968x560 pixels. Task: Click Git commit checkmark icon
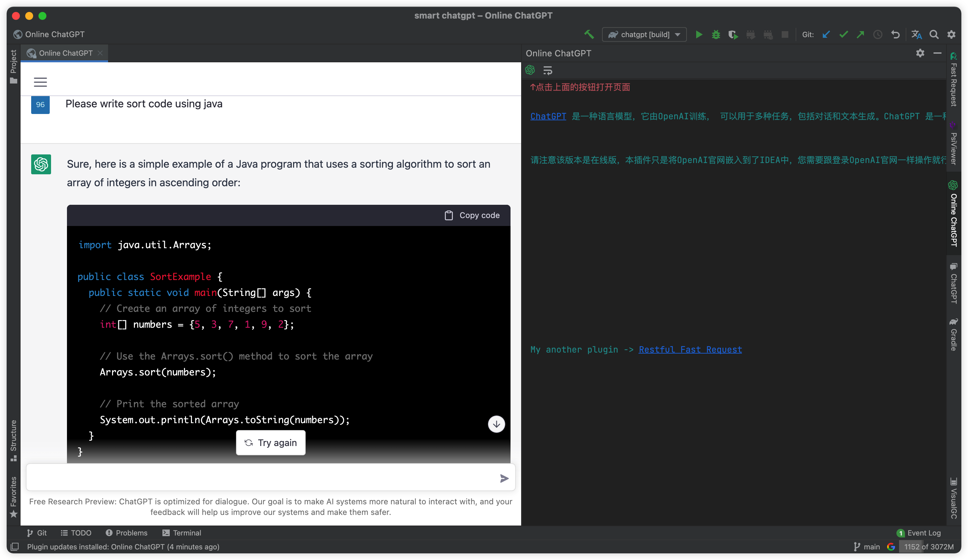pyautogui.click(x=843, y=34)
